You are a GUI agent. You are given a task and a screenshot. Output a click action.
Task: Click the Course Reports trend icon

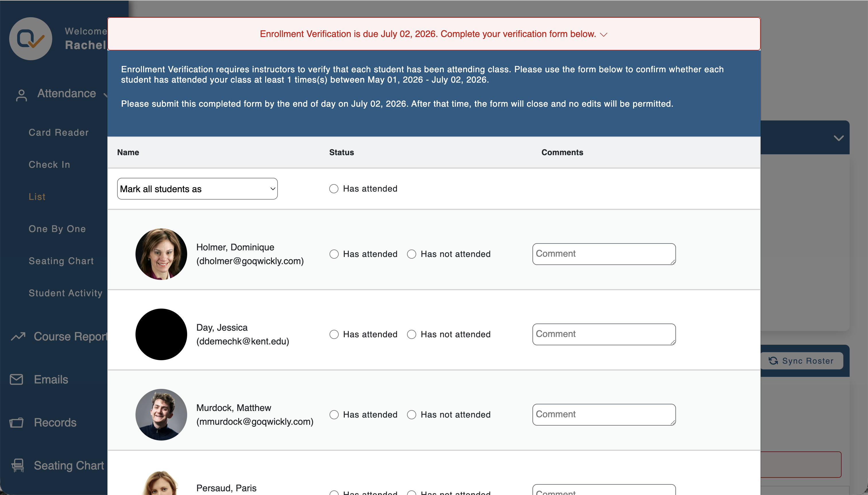[x=18, y=336]
